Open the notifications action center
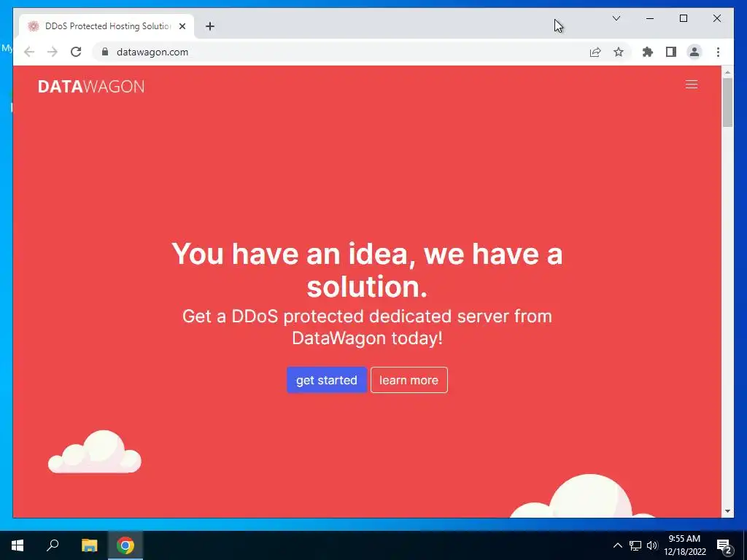 point(724,546)
